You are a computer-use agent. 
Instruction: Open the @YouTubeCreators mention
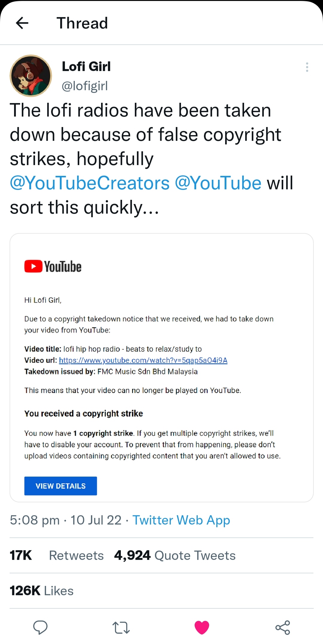(90, 183)
